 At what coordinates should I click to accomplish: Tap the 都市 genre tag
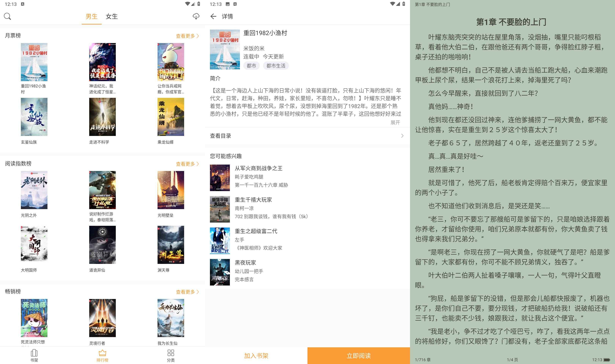click(x=251, y=66)
